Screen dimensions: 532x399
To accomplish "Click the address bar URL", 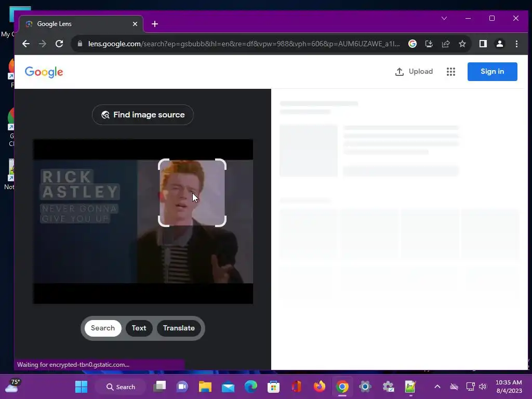I will point(244,44).
